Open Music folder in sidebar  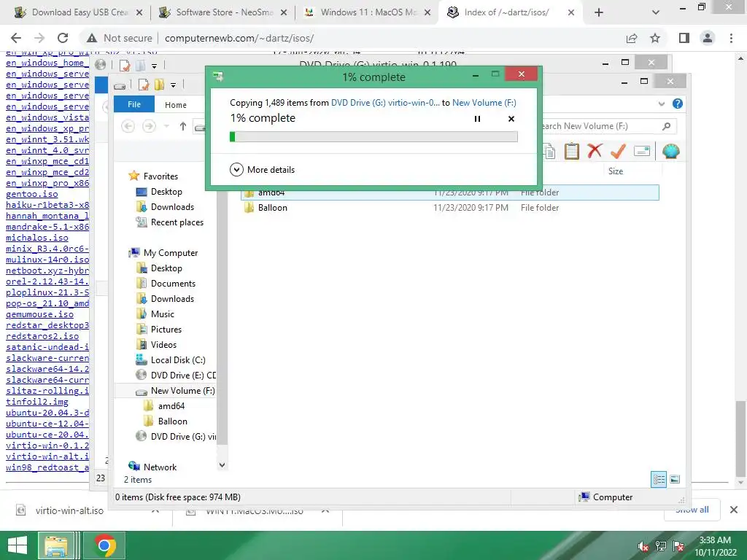point(163,314)
